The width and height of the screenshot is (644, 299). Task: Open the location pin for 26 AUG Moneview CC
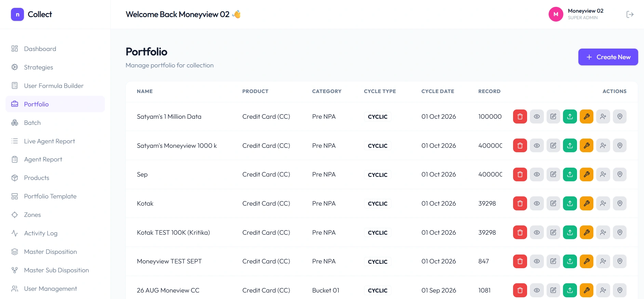pyautogui.click(x=620, y=290)
